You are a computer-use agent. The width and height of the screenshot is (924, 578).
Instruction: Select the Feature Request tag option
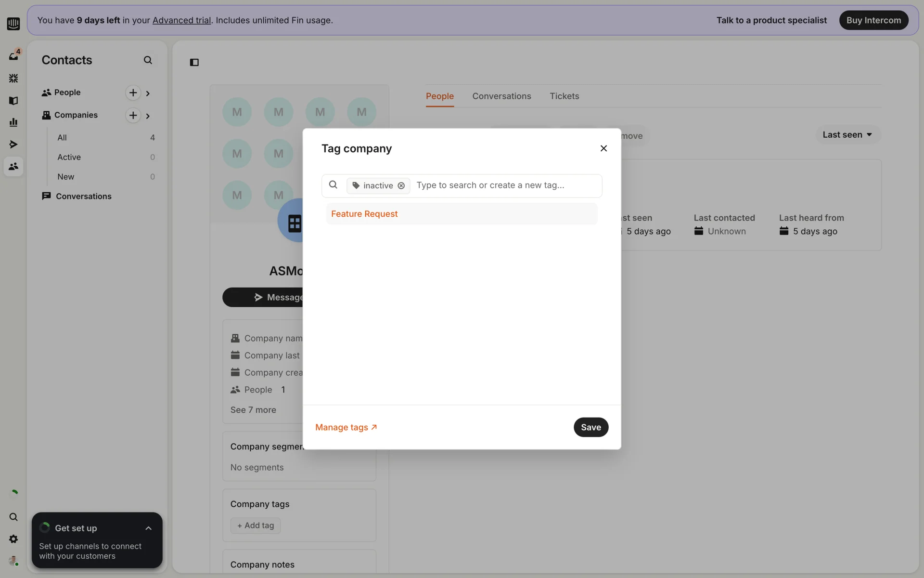tap(364, 214)
